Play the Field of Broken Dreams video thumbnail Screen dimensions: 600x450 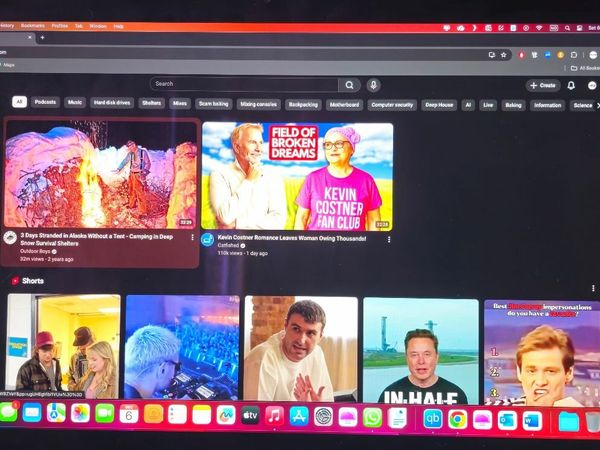[297, 176]
